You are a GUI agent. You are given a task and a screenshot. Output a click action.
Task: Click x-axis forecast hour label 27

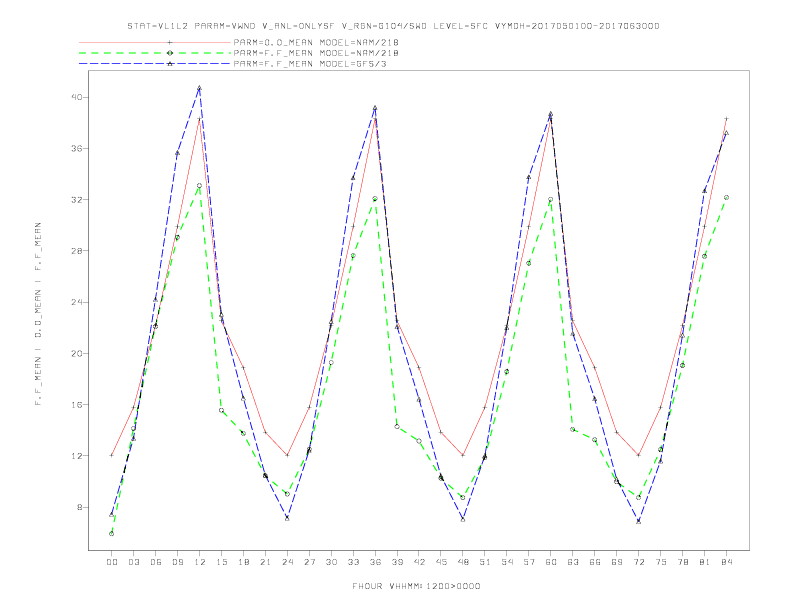click(x=309, y=562)
